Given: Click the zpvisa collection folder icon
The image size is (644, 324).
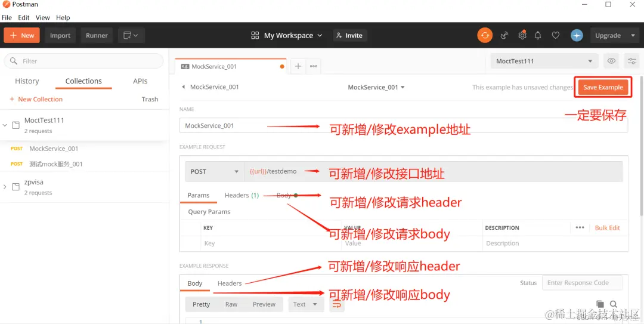Looking at the screenshot, I should [x=16, y=187].
